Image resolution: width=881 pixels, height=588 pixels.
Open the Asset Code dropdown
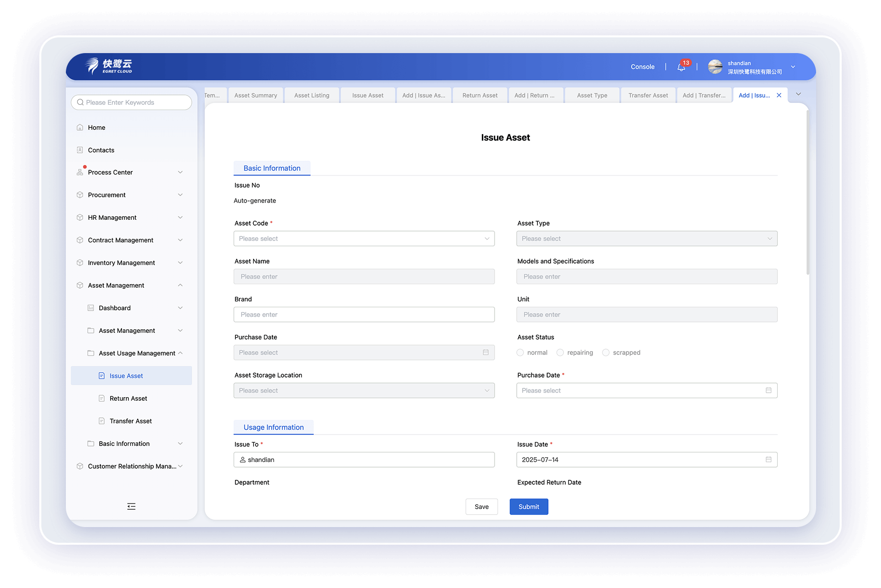(x=364, y=238)
